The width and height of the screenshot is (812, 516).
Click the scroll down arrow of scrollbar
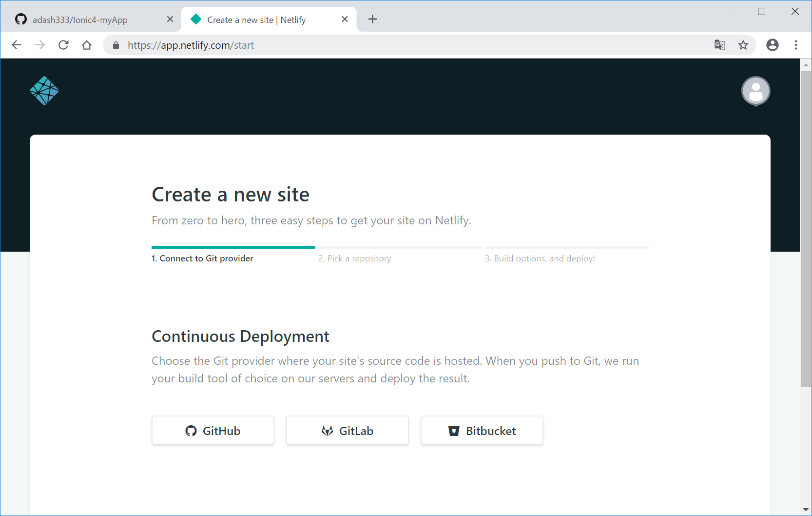806,510
